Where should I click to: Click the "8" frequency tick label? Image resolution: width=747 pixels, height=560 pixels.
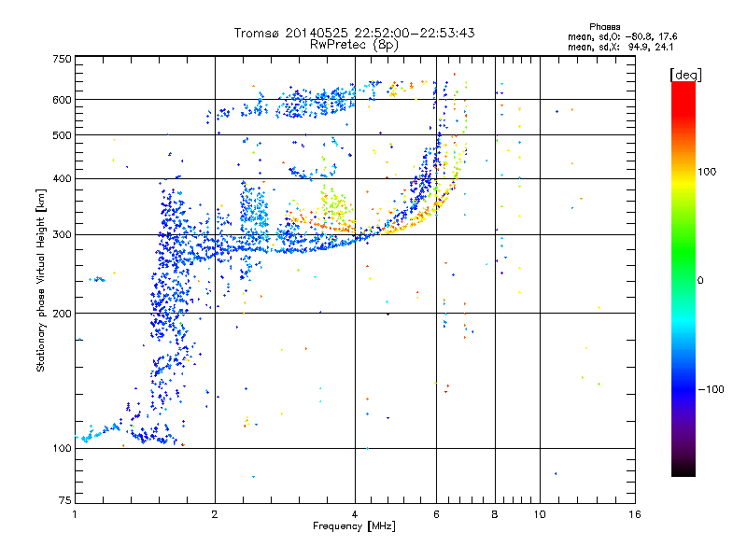[x=495, y=515]
